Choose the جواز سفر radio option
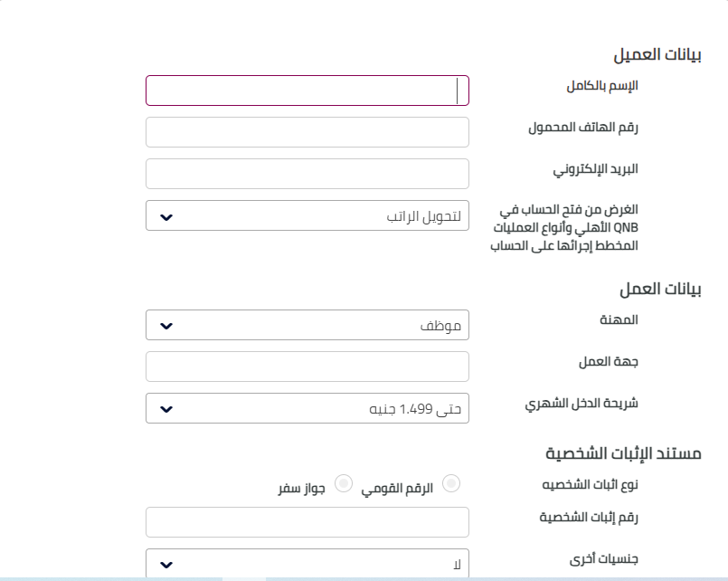This screenshot has height=581, width=728. pos(344,483)
